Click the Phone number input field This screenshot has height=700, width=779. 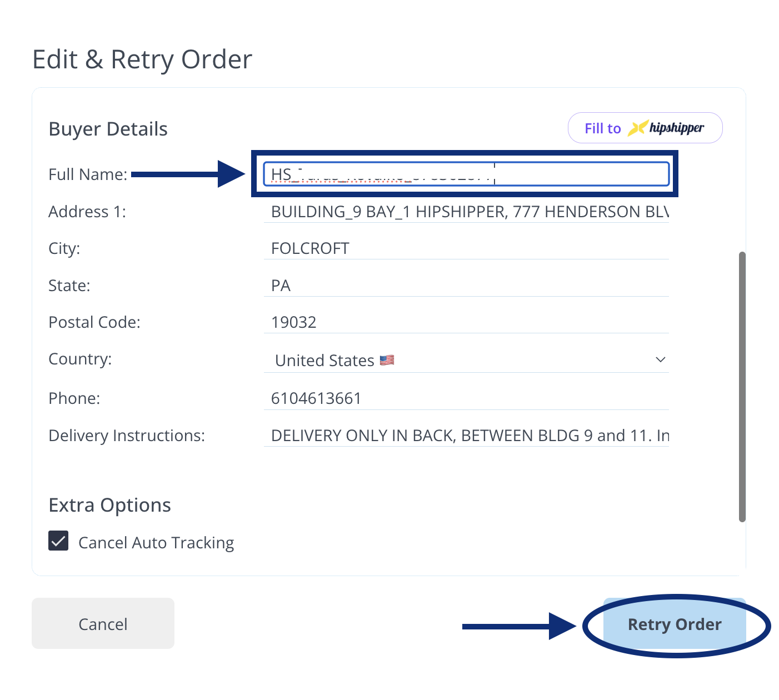[466, 398]
